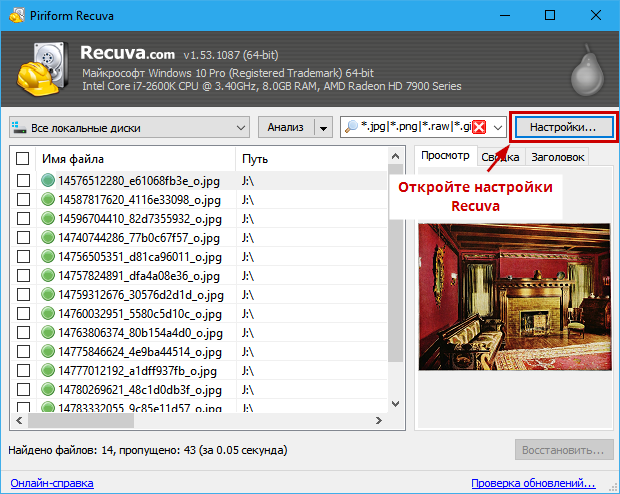Click green status dot for 14760032951_5580c5d10c_o.jpg
The height and width of the screenshot is (494, 620).
click(48, 313)
